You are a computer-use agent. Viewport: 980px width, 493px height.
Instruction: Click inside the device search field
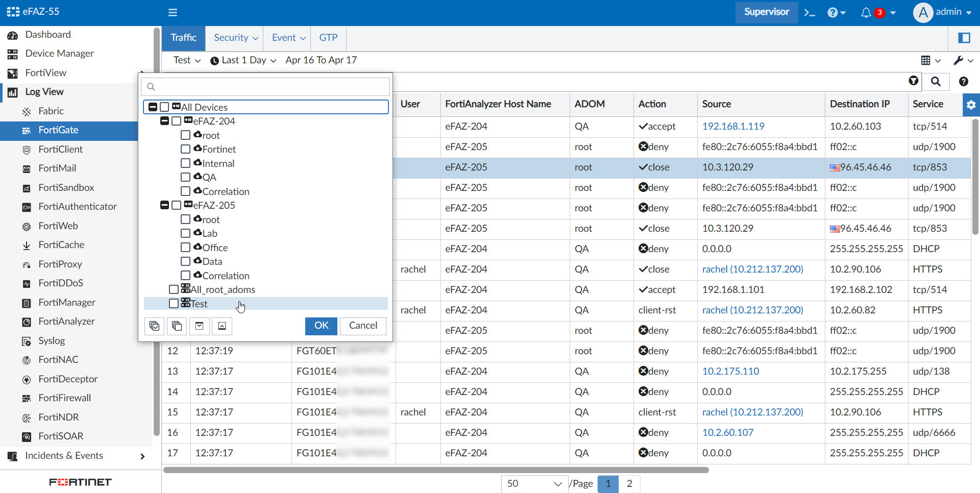click(265, 86)
